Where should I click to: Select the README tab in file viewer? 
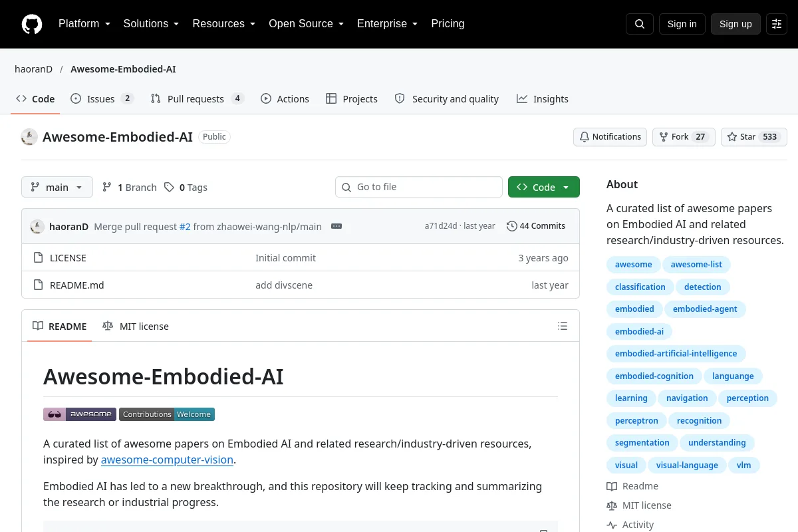pyautogui.click(x=60, y=327)
